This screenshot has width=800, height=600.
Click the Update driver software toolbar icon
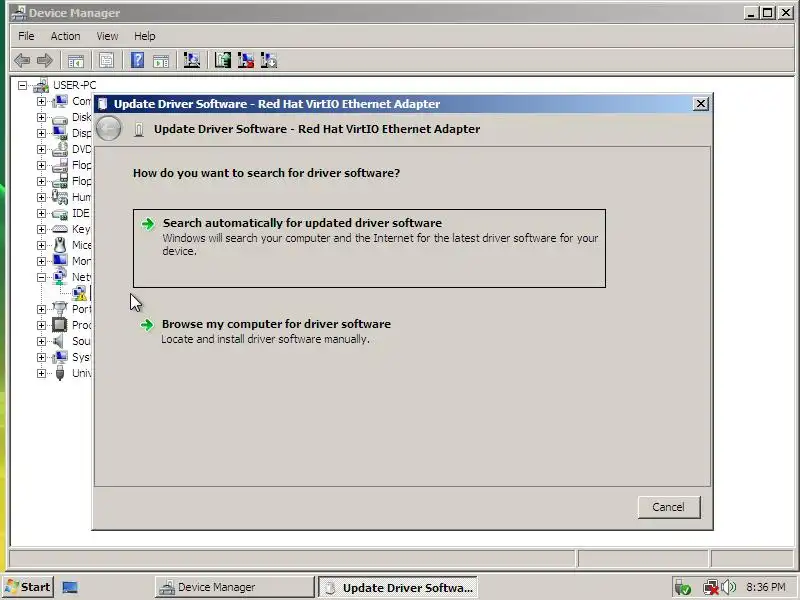point(223,61)
